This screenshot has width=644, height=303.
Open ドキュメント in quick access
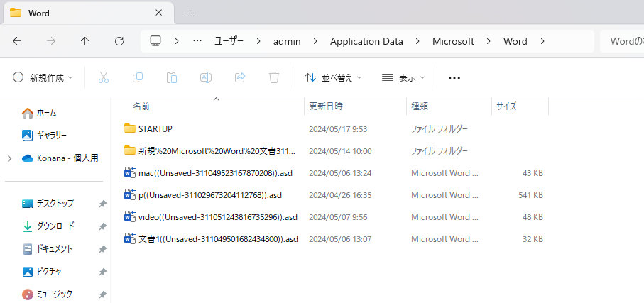click(x=48, y=249)
